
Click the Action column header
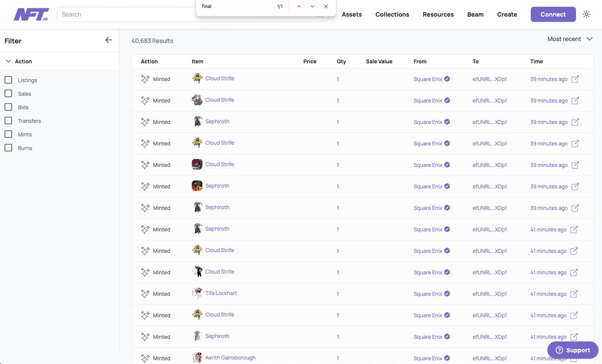coord(149,61)
